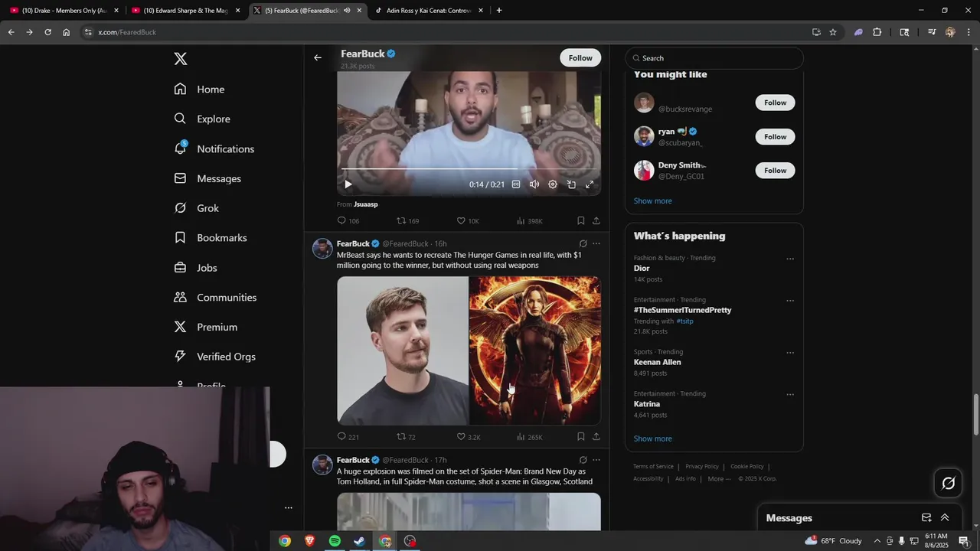Viewport: 980px width, 551px height.
Task: Open Grok explain icon on MrBeast post
Action: click(583, 243)
